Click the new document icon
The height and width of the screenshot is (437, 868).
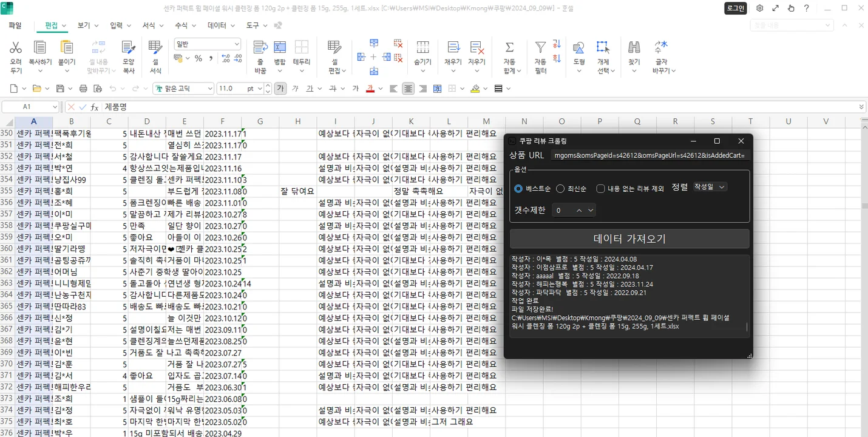click(14, 89)
